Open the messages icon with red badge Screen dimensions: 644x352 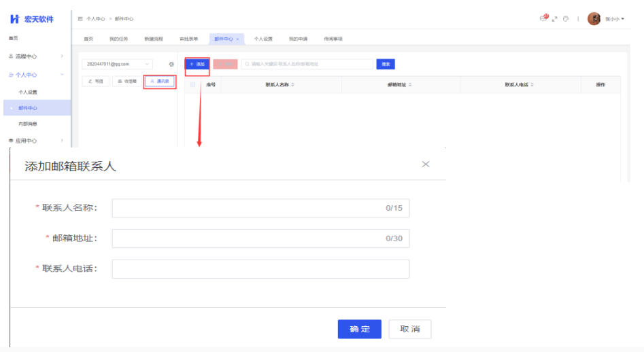point(543,18)
